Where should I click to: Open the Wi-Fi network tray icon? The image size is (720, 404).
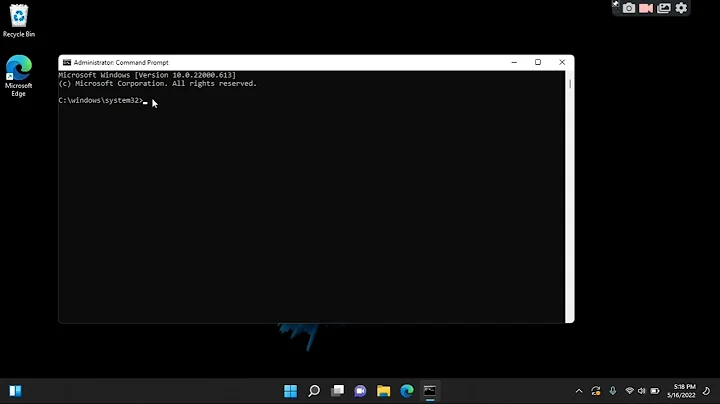(630, 391)
